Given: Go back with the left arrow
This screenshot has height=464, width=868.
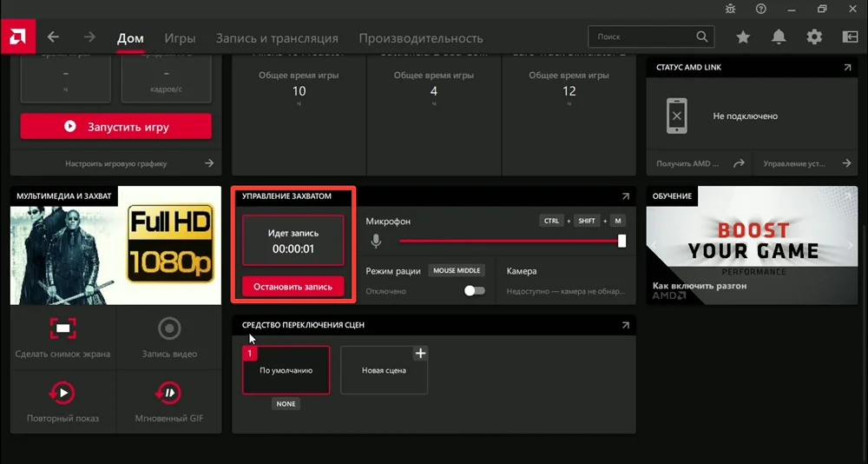Looking at the screenshot, I should [x=54, y=37].
